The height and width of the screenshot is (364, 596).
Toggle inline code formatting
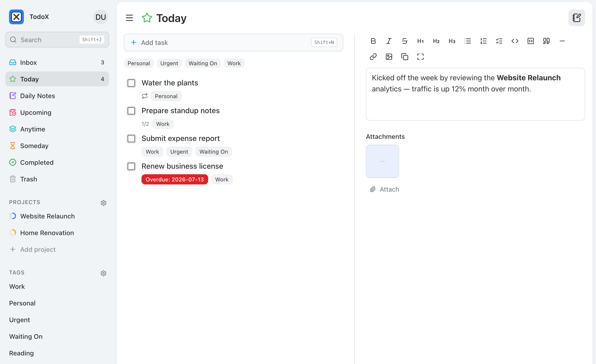pos(515,41)
